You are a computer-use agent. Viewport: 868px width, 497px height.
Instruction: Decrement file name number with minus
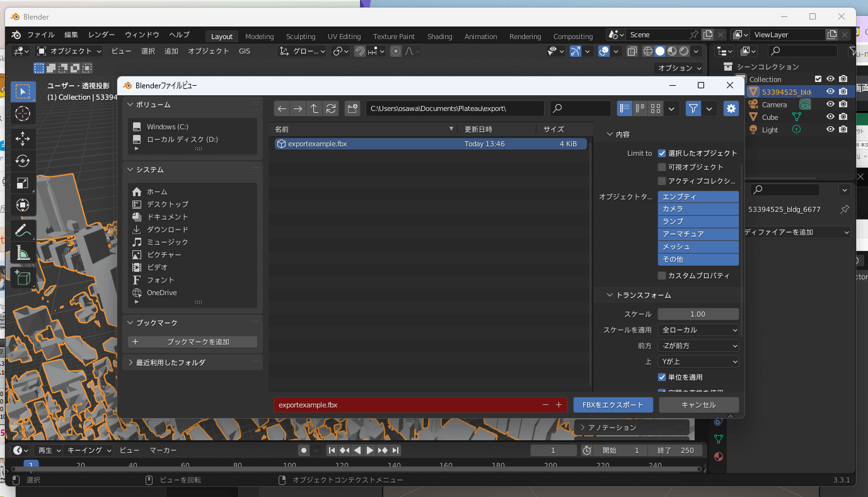[545, 405]
